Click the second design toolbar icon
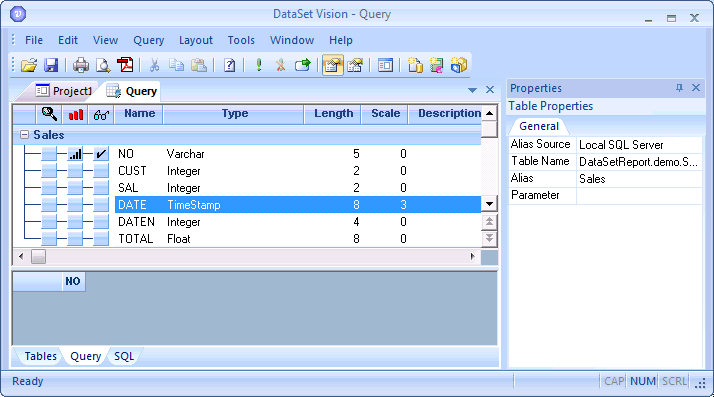 pos(355,65)
